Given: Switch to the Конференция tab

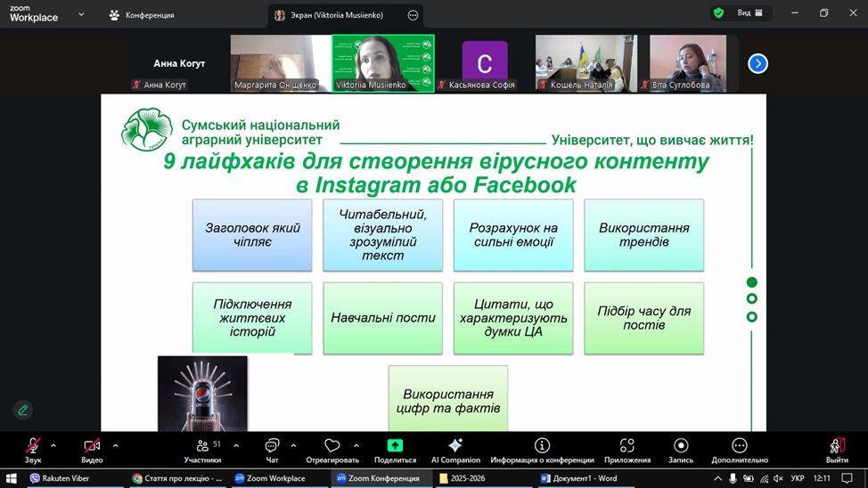Looking at the screenshot, I should pos(142,15).
